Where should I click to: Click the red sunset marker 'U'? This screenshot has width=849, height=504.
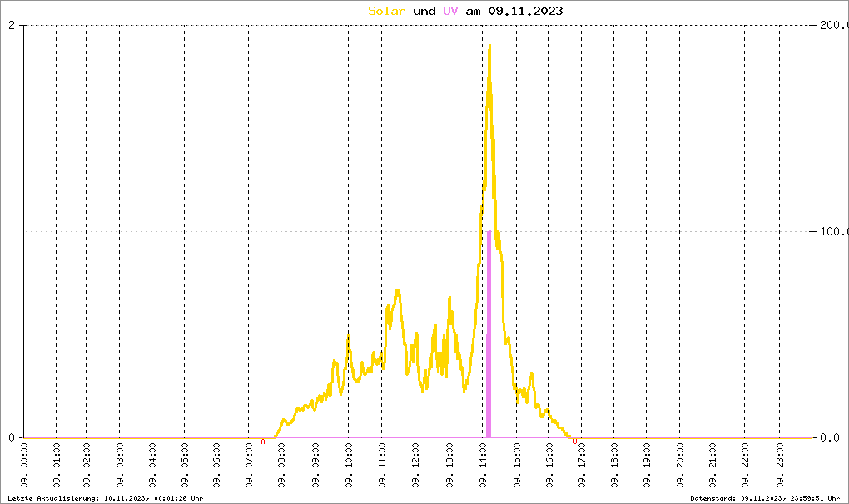click(x=575, y=442)
